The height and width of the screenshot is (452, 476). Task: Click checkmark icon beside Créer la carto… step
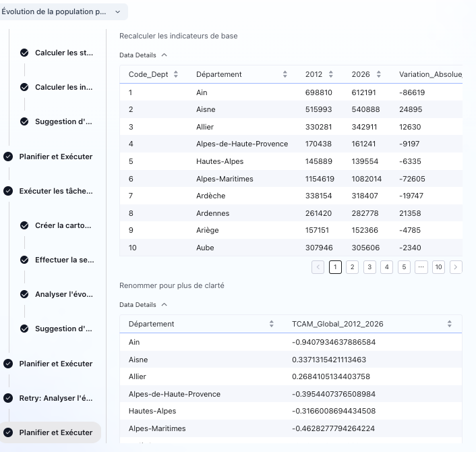[24, 225]
